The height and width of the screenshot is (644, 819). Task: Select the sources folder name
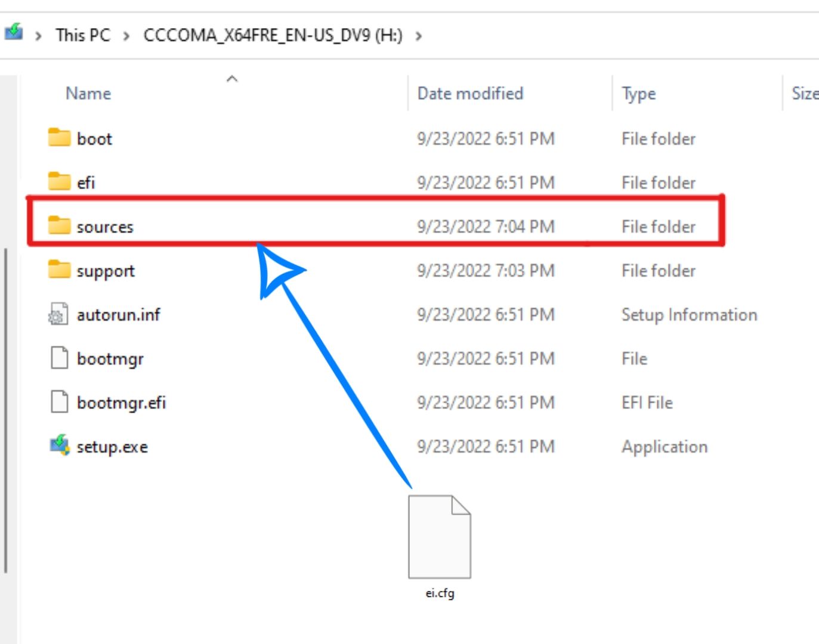(x=105, y=227)
